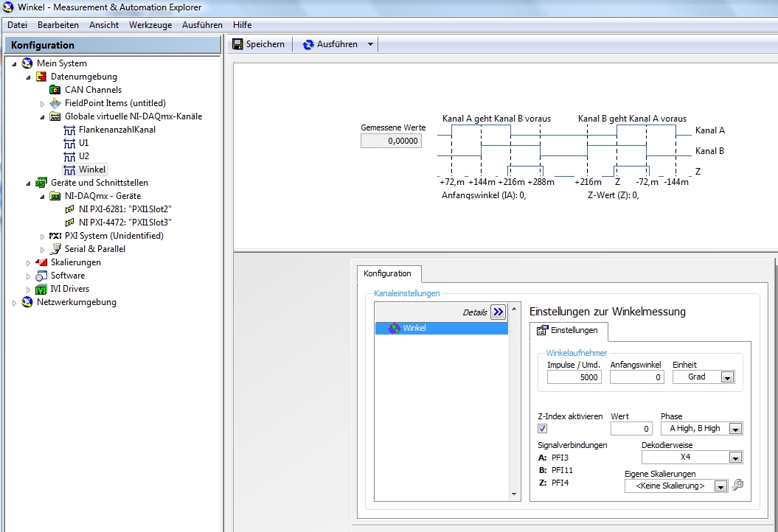Click the channel list scroll-up arrow
The image size is (778, 532).
tap(515, 309)
